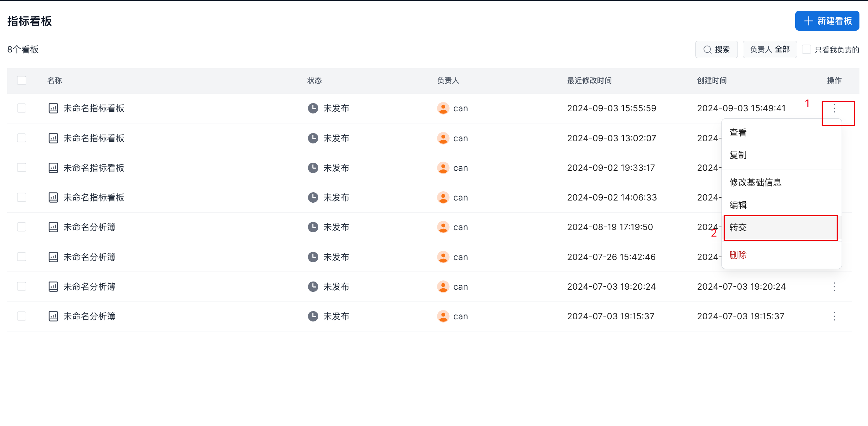
Task: Click the plus icon in 新建看板
Action: click(808, 21)
